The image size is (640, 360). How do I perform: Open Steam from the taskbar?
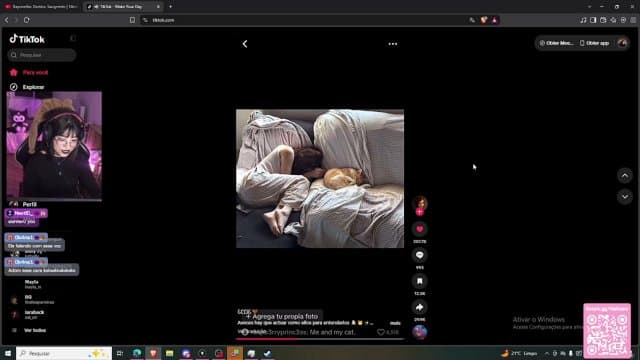click(267, 353)
